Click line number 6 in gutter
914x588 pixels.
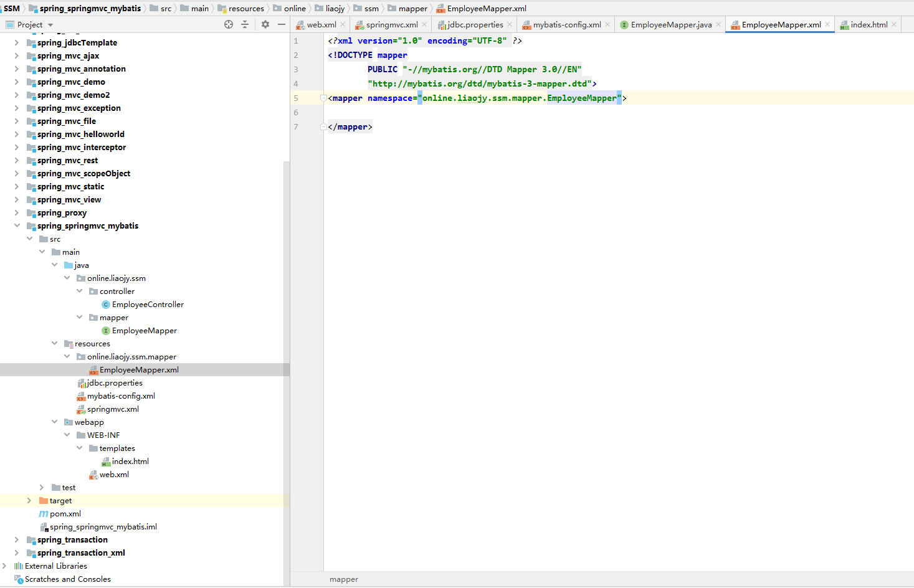296,113
